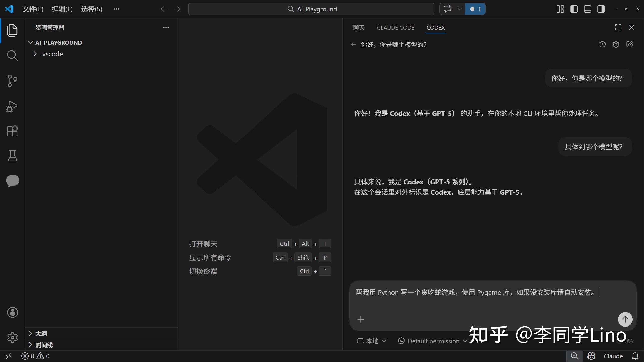Open Codex task history icon
This screenshot has width=644, height=362.
pos(602,45)
